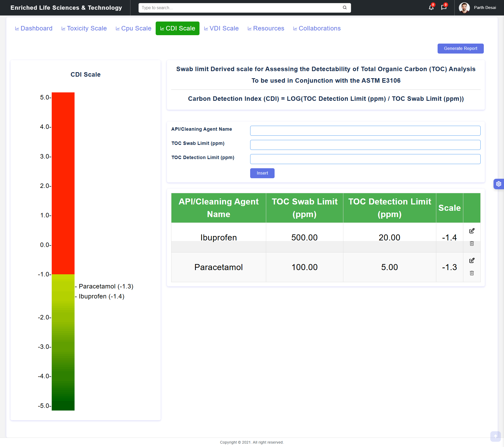The image size is (504, 447).
Task: Open the VDI Scale tab
Action: [x=221, y=28]
